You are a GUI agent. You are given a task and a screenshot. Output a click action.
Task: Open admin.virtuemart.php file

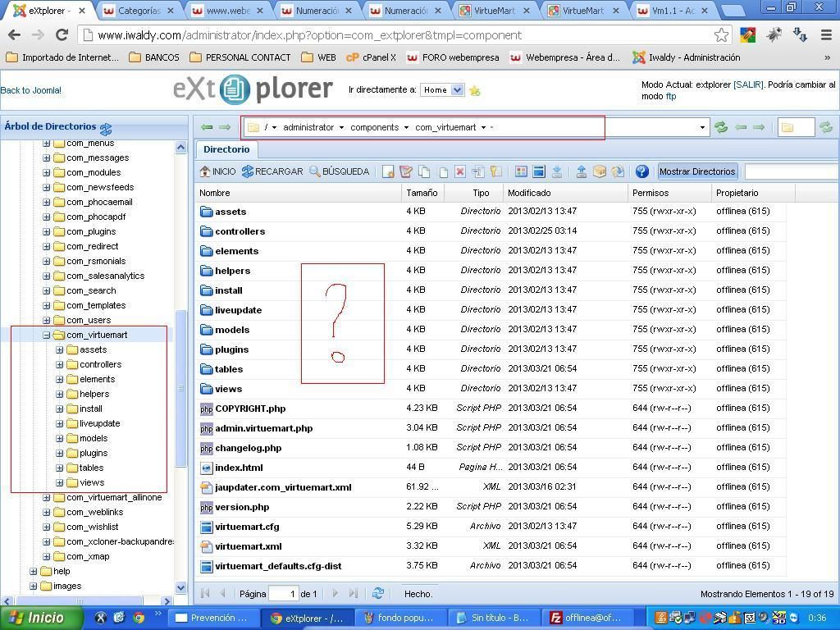tap(263, 428)
